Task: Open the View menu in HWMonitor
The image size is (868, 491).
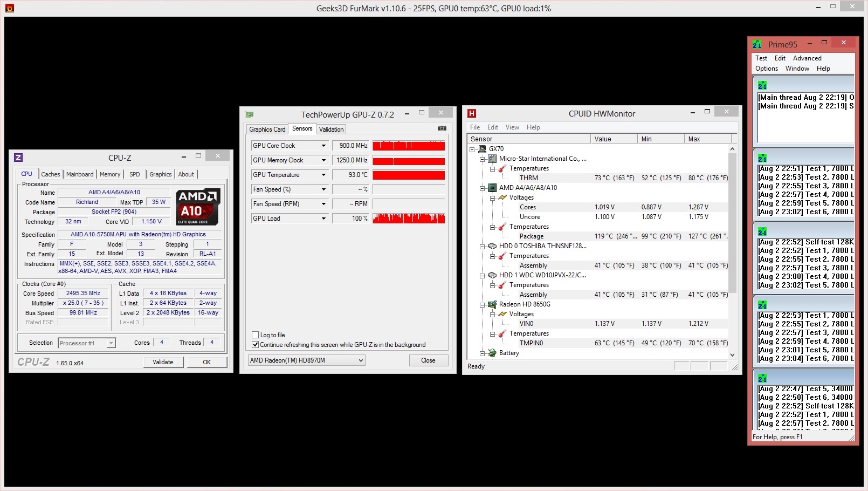Action: [x=512, y=127]
